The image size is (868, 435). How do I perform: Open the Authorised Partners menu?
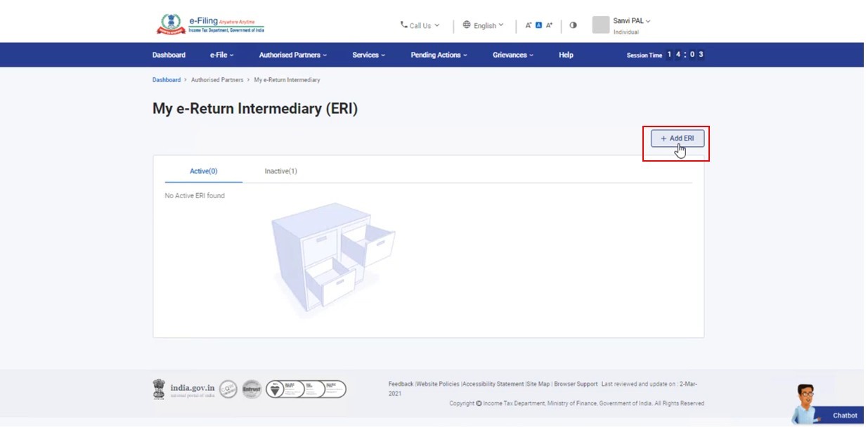coord(292,55)
